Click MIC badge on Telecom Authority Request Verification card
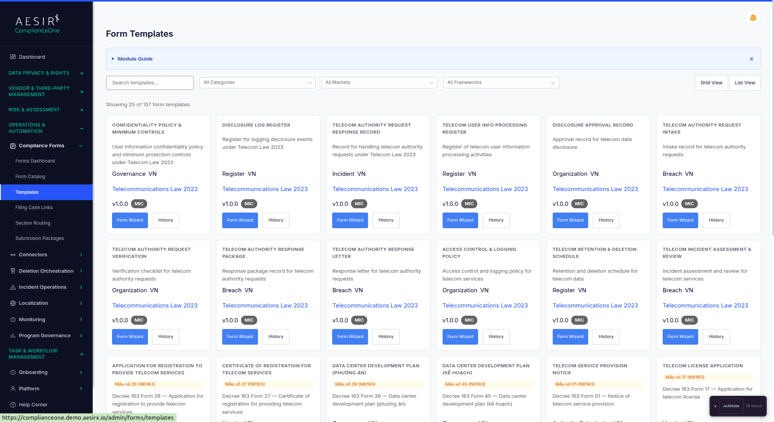 point(139,320)
